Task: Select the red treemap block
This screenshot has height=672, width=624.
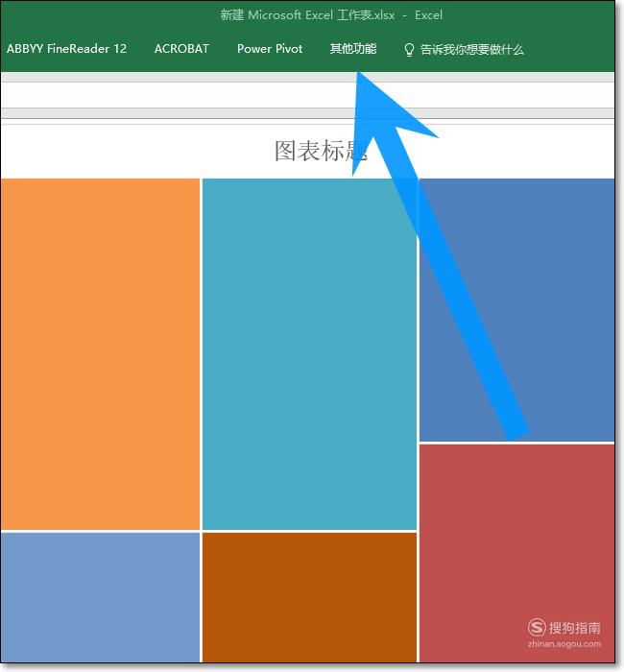Action: coord(516,553)
